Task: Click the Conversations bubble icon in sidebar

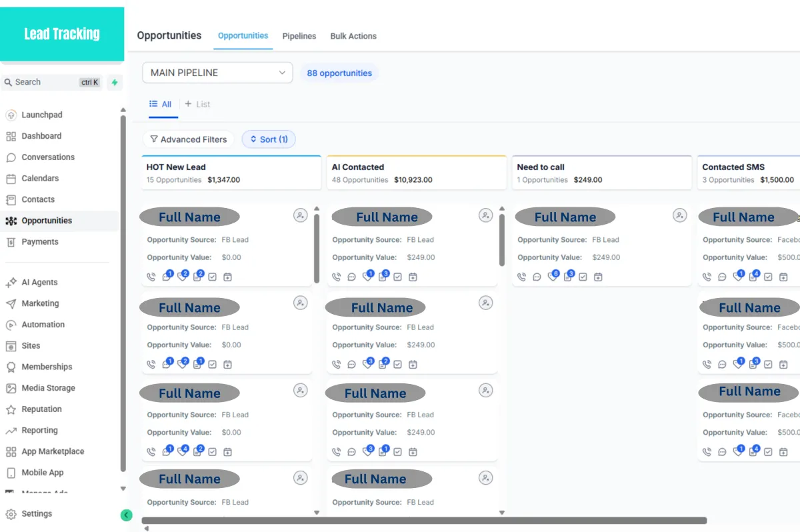Action: point(11,157)
